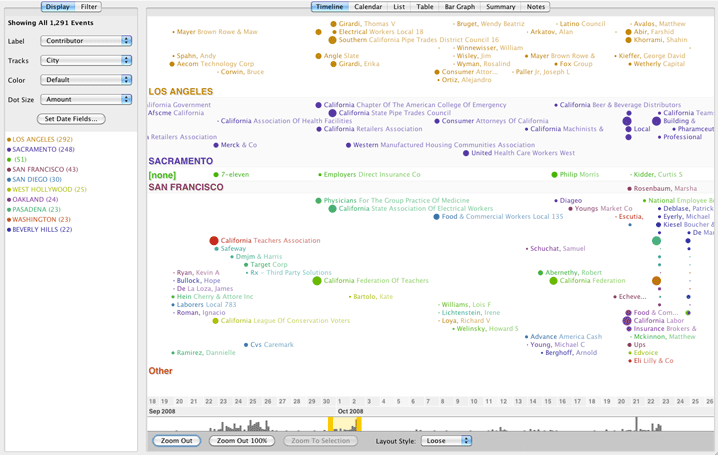Select the LOS ANGELES track heading
Screen dimensions: 718x455
(x=181, y=92)
